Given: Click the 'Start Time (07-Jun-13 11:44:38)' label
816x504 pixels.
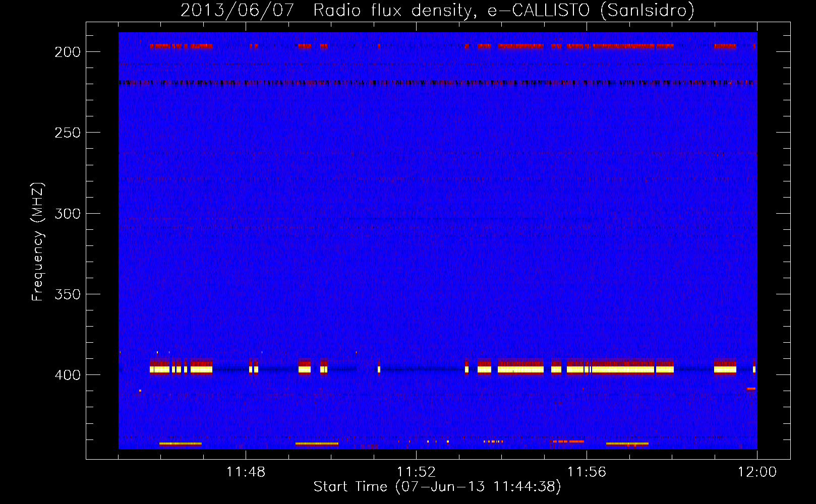Looking at the screenshot, I should (437, 487).
